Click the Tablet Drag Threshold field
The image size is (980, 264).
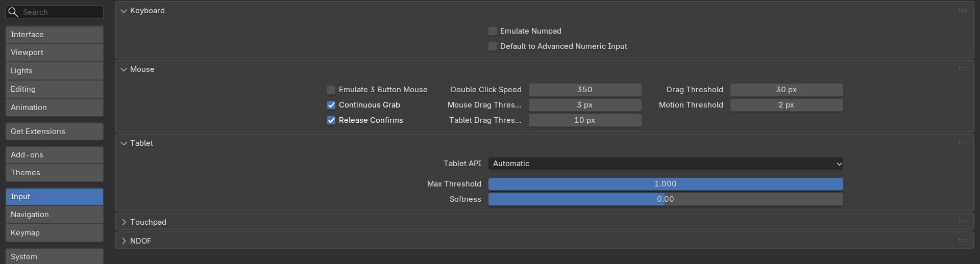(x=585, y=120)
